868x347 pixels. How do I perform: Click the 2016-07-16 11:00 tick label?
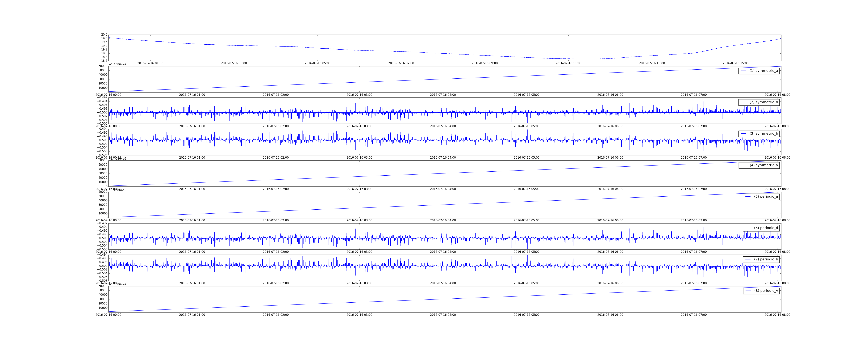pyautogui.click(x=568, y=63)
